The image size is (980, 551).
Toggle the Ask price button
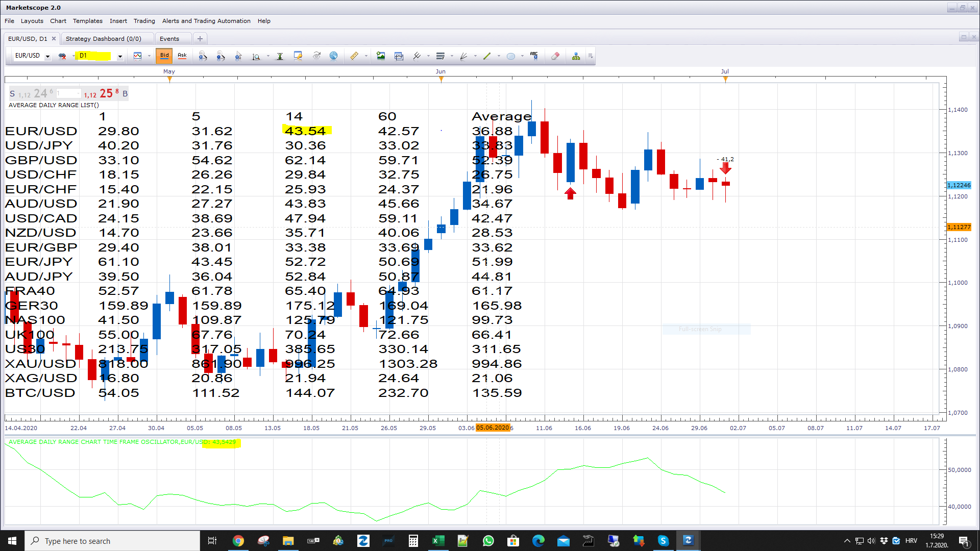click(182, 56)
